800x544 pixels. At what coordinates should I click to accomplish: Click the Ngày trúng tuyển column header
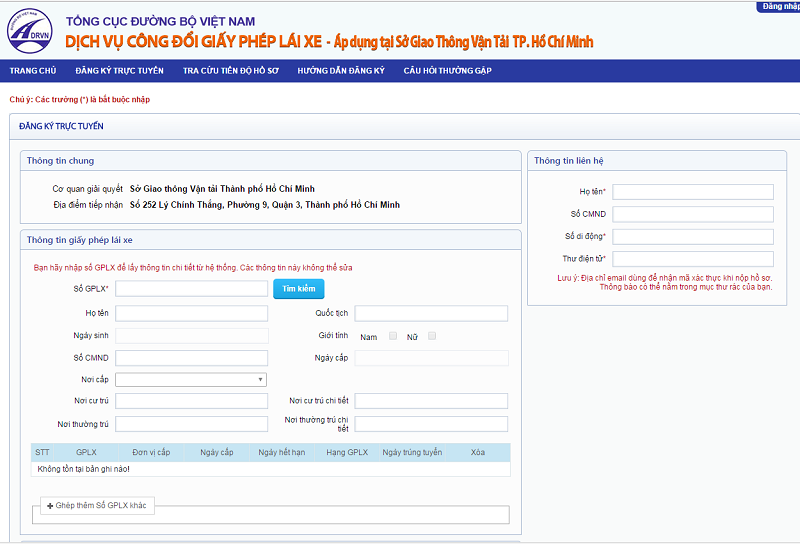tap(412, 453)
